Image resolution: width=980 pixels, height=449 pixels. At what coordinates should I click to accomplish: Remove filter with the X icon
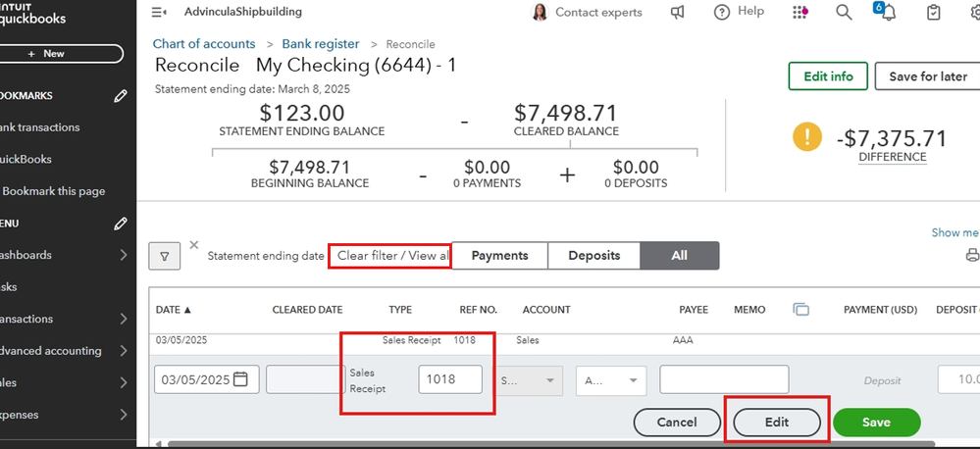[194, 245]
